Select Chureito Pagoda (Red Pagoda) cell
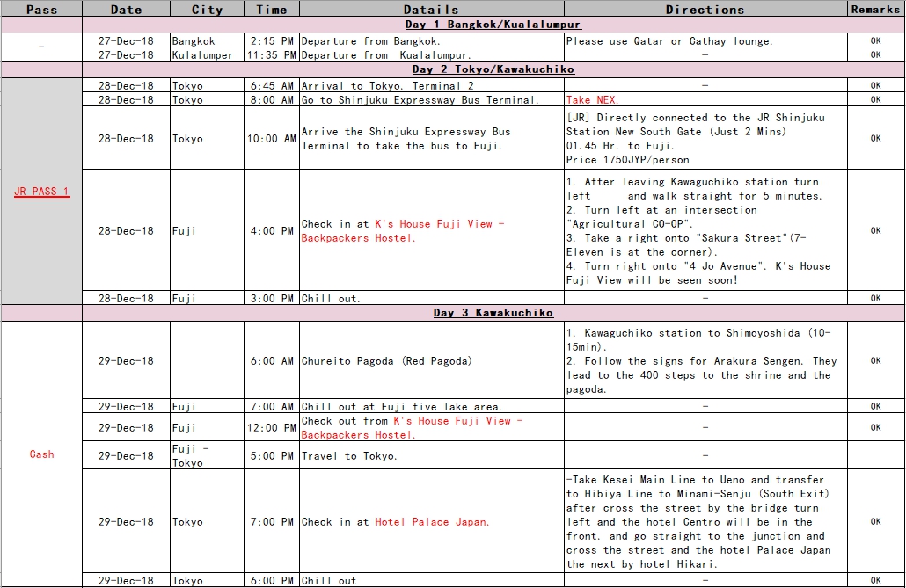 tap(432, 360)
